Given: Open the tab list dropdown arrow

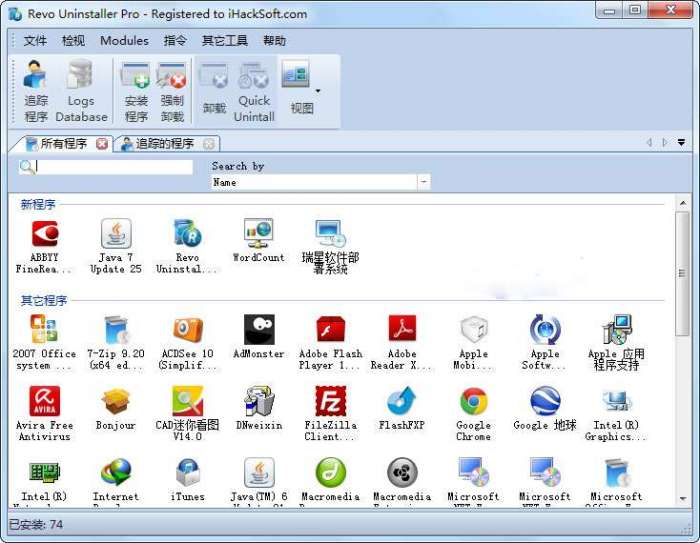Looking at the screenshot, I should tap(681, 142).
